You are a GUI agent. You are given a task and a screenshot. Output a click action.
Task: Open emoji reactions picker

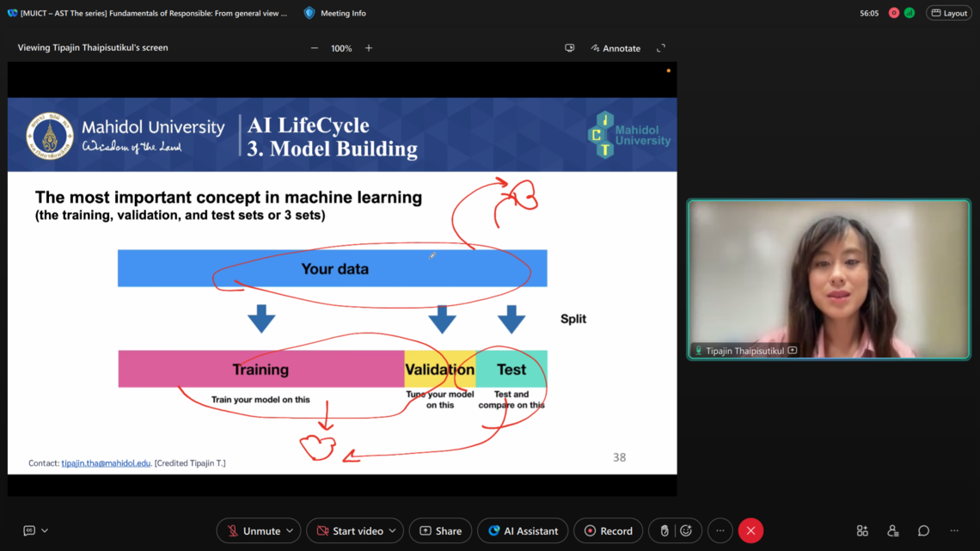coord(686,531)
